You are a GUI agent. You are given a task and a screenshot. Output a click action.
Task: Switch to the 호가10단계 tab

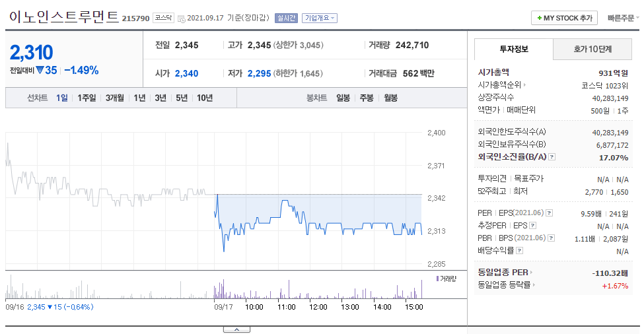click(592, 50)
